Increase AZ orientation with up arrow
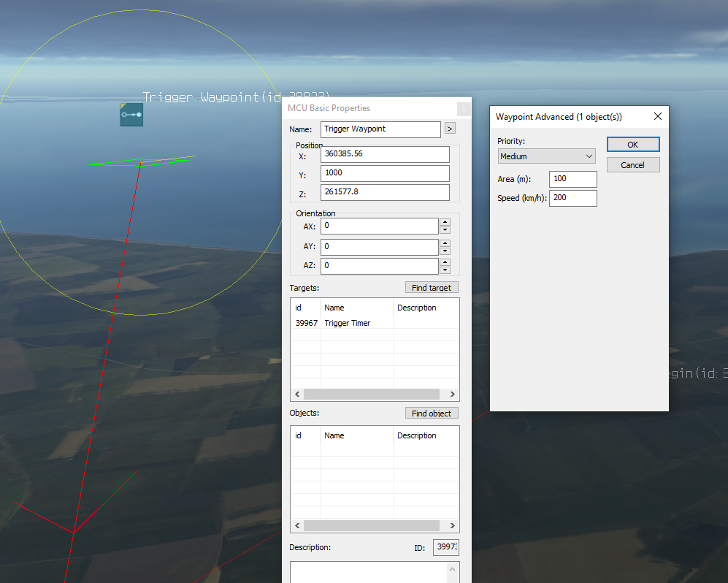This screenshot has height=583, width=728. tap(445, 262)
